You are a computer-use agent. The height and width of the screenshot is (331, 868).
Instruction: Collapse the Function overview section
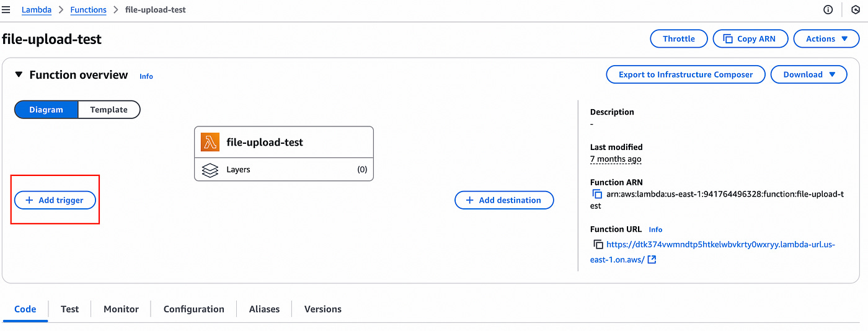point(18,75)
